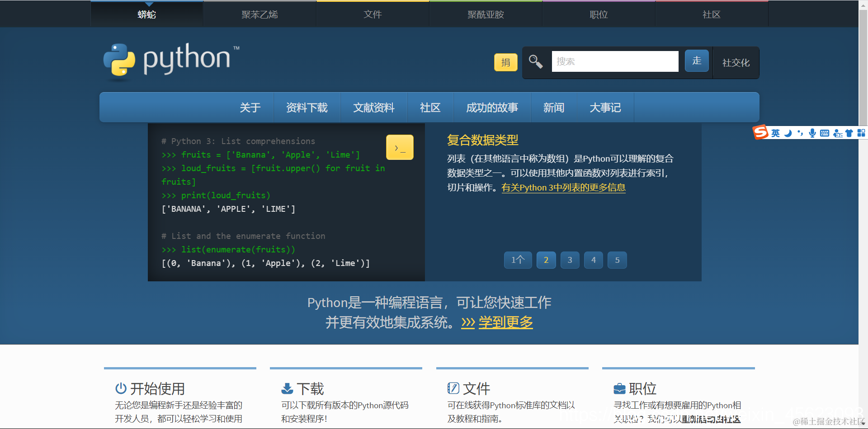The width and height of the screenshot is (868, 429).
Task: Expand the interactive console prompt panel
Action: (400, 147)
